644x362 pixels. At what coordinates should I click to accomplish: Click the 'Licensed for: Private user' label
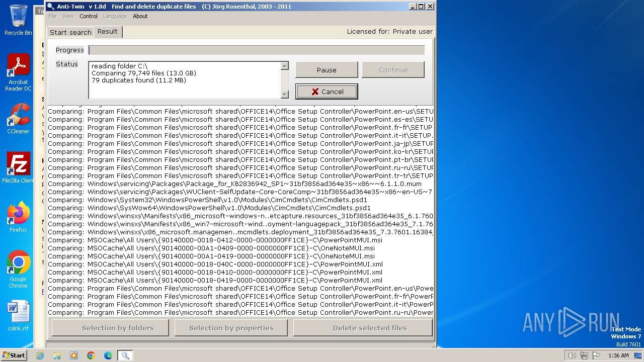click(x=389, y=31)
